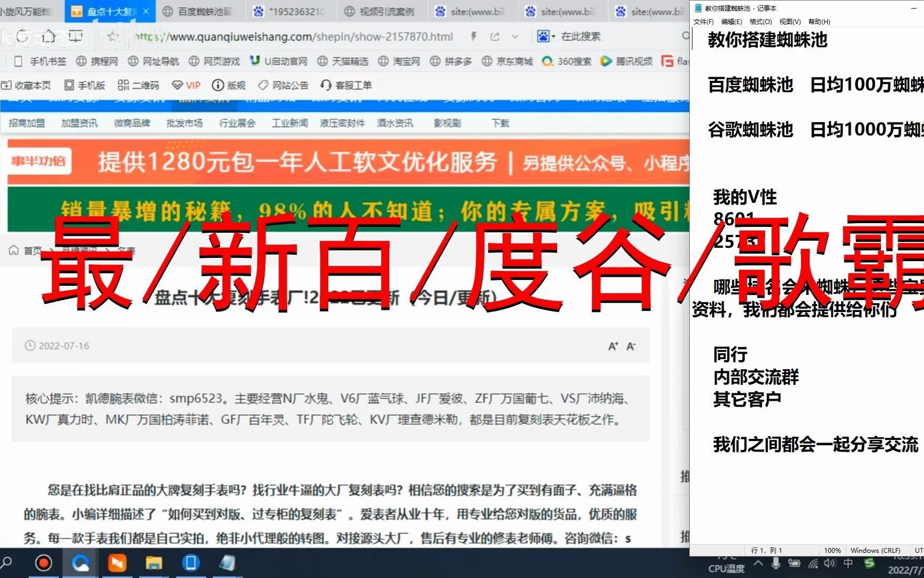924x578 pixels.
Task: Open Notepad 帮助(H) menu
Action: (819, 22)
